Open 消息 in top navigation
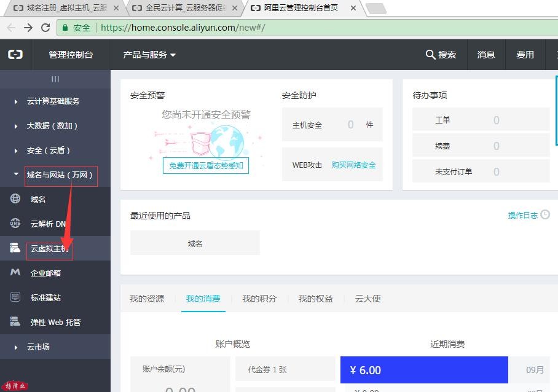Screen dimensions: 558x392 coord(486,55)
